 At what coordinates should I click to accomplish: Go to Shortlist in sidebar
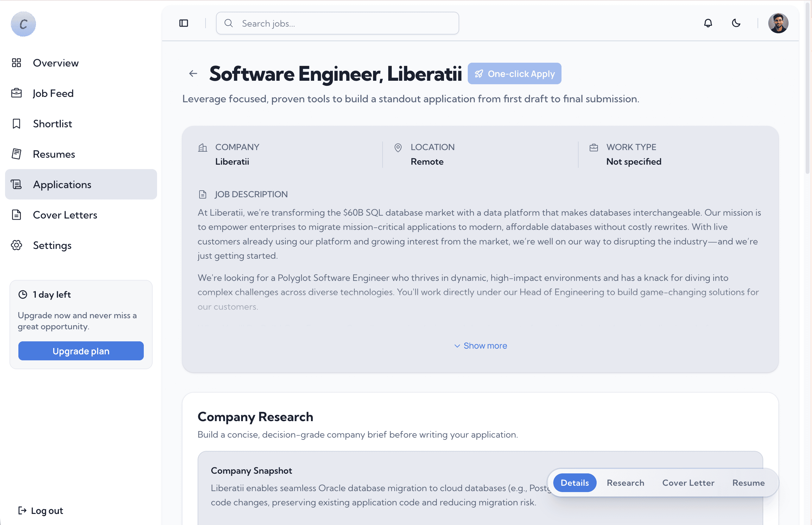[81, 124]
